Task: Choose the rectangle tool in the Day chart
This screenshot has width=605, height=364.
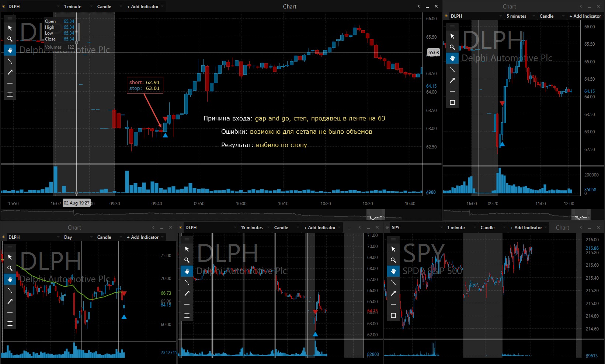Action: click(10, 323)
